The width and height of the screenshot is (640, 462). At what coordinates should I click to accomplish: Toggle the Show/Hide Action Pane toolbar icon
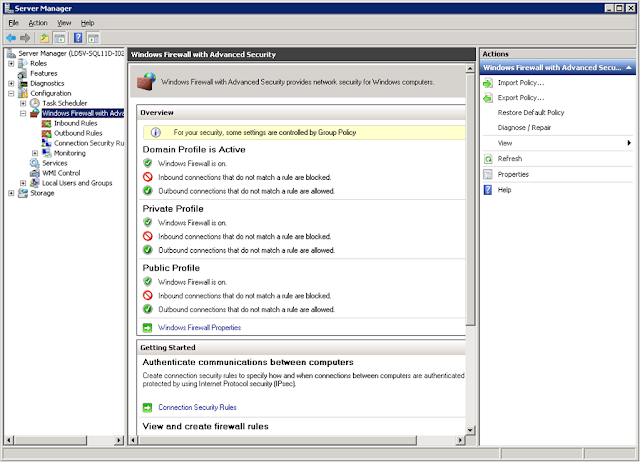[x=93, y=38]
